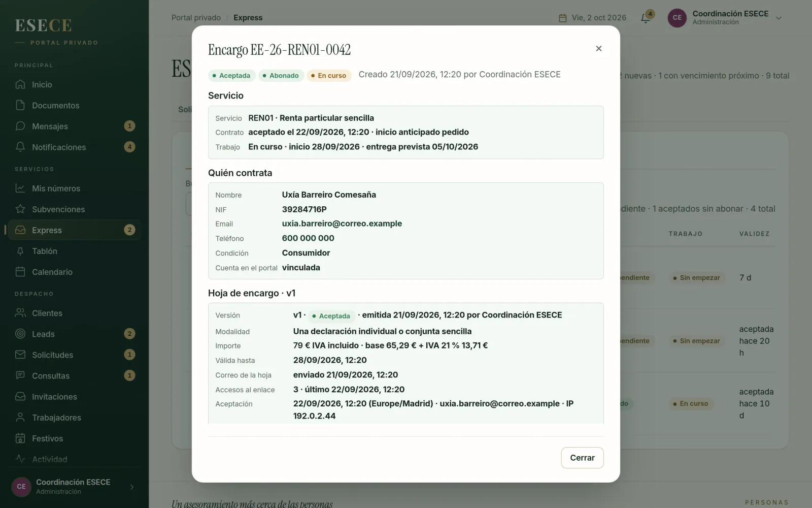Click En curso status in background table
The image size is (812, 508).
[690, 404]
